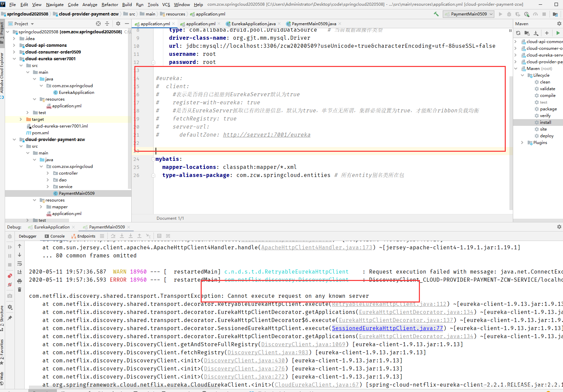Expand the target folder in Project tree
Viewport: 563px width, 392px height.
tap(21, 119)
